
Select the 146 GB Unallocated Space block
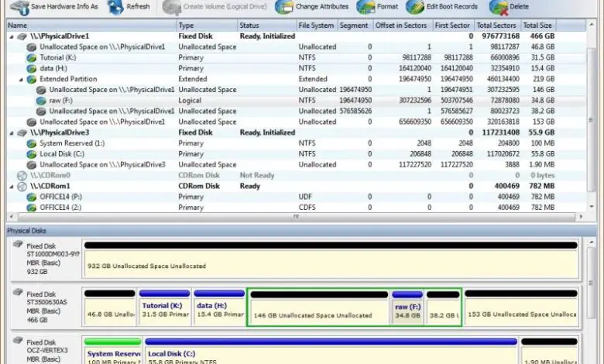pos(319,307)
